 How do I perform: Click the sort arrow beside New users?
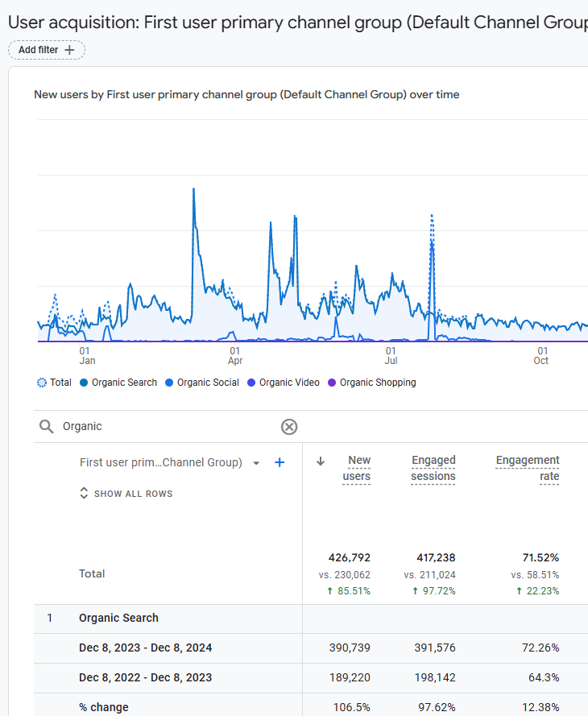pos(321,461)
